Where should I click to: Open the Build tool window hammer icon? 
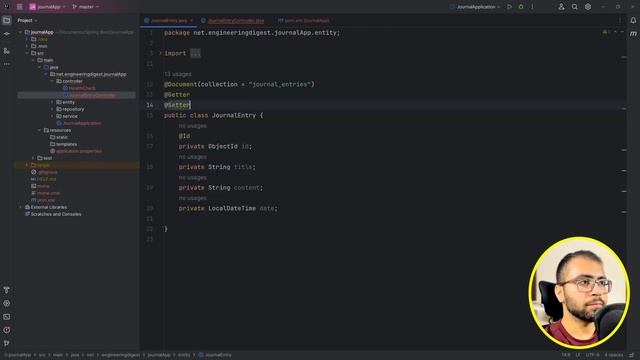(7, 290)
